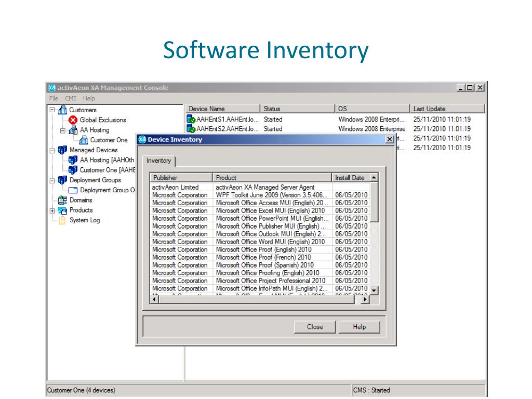Click the Customer One building icon
This screenshot has height=399, width=532.
tap(84, 140)
